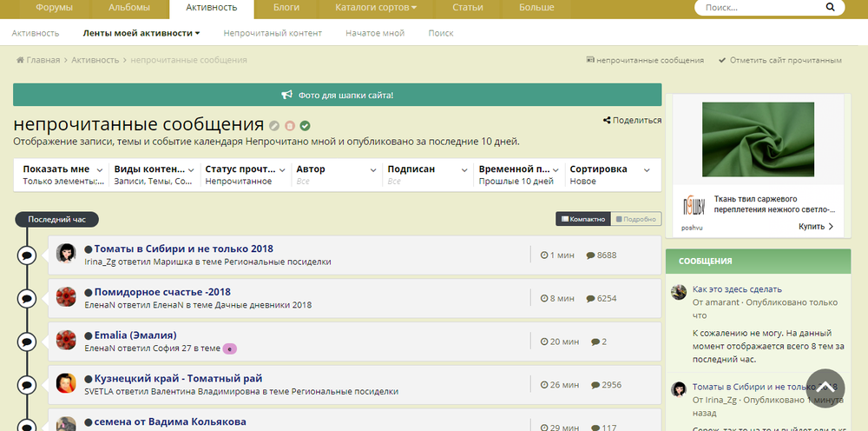Viewport: 868px width, 431px height.
Task: Click the Фото для шапки сайта banner
Action: click(x=337, y=95)
